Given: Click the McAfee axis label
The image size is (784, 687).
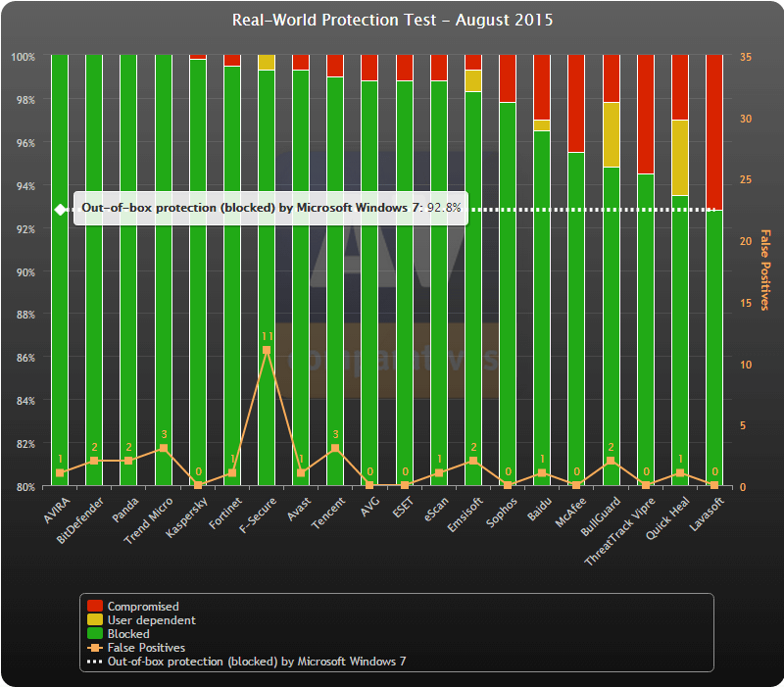Looking at the screenshot, I should click(570, 512).
